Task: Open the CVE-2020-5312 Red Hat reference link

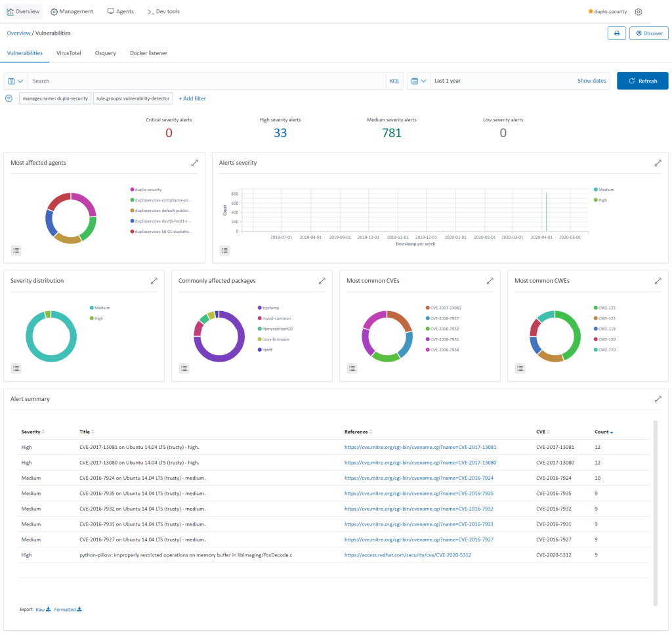Action: coord(408,555)
